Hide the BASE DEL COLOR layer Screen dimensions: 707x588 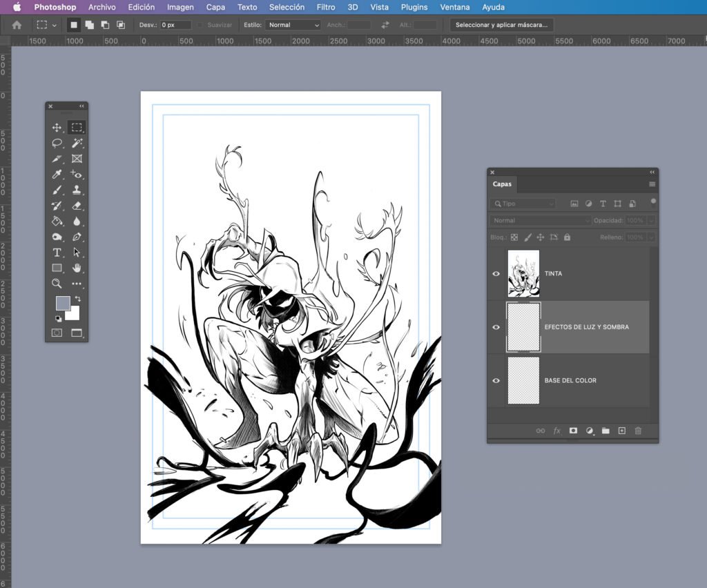496,380
